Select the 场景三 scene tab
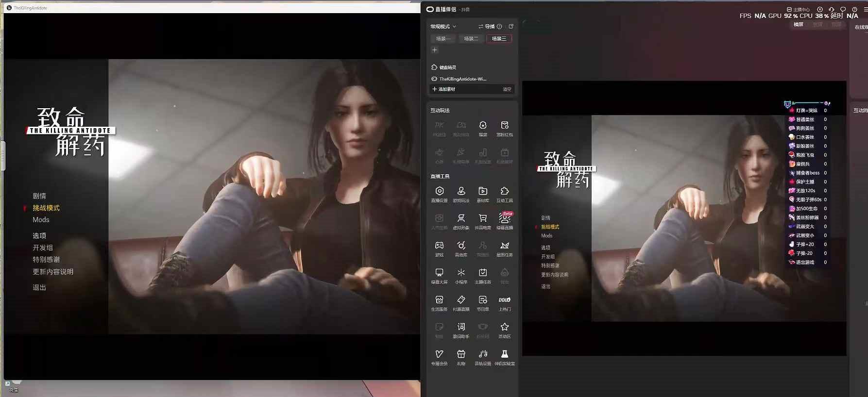 (499, 39)
